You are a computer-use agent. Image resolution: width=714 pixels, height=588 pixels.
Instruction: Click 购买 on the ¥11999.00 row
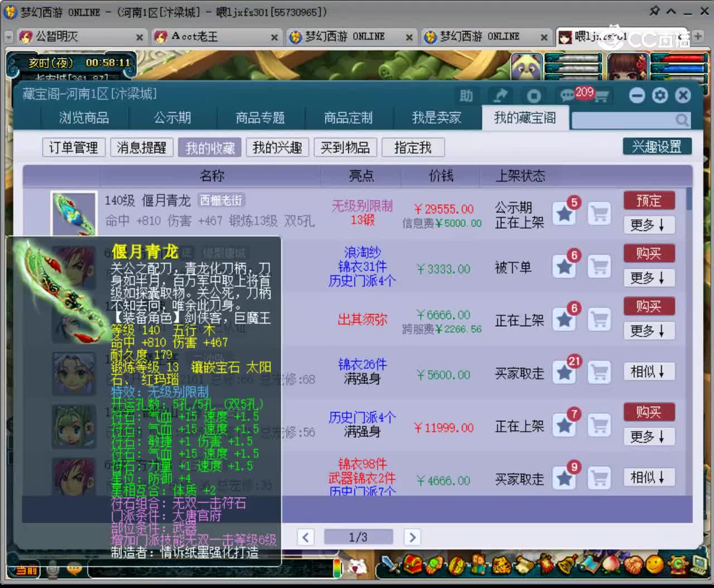[x=649, y=412]
